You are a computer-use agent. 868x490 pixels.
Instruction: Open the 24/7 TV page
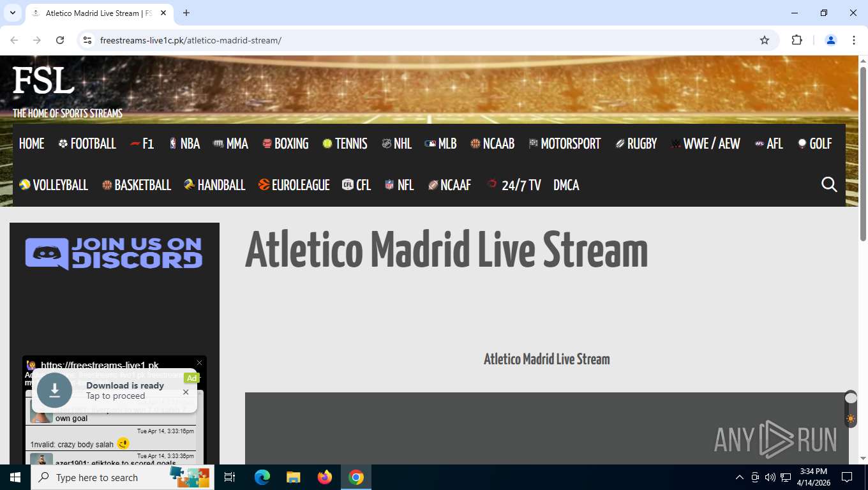click(x=514, y=185)
